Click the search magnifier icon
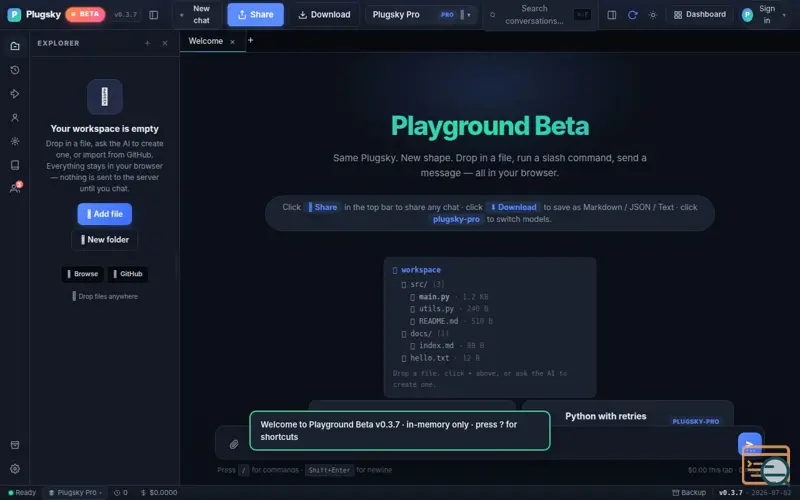This screenshot has height=500, width=800. coord(492,15)
